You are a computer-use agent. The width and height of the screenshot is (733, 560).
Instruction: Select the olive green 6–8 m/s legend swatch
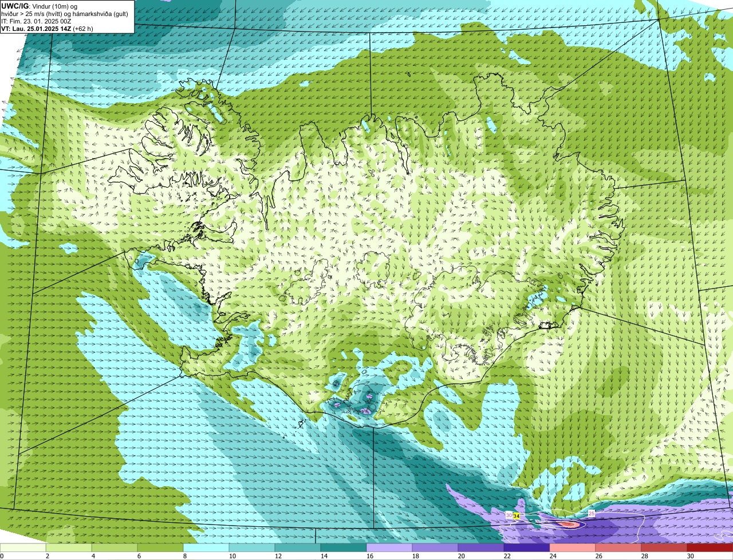tap(160, 548)
